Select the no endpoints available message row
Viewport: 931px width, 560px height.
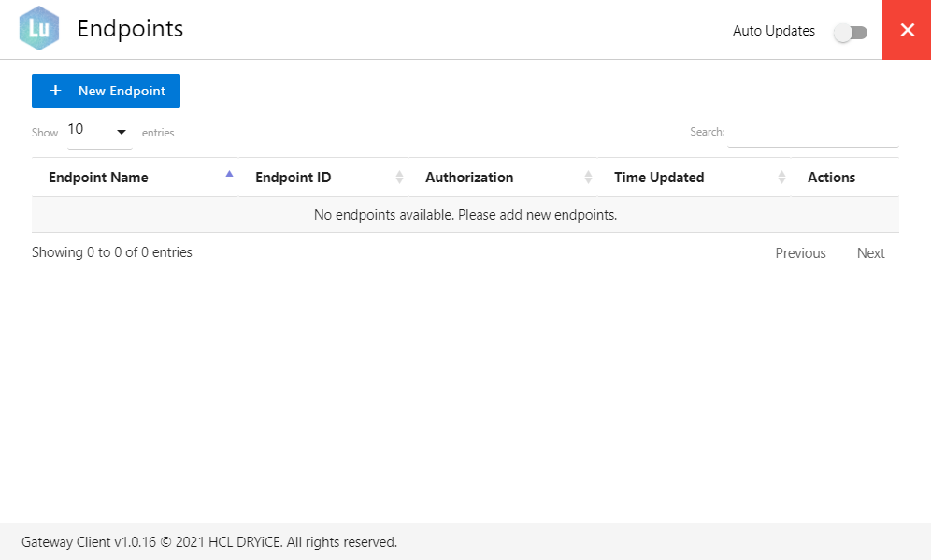pyautogui.click(x=465, y=214)
